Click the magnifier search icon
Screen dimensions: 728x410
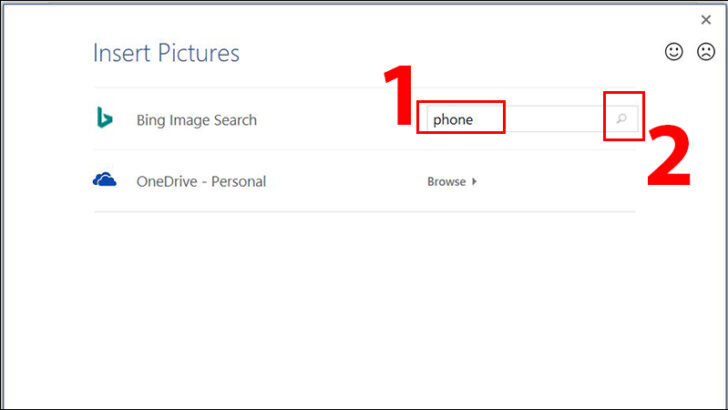point(621,119)
